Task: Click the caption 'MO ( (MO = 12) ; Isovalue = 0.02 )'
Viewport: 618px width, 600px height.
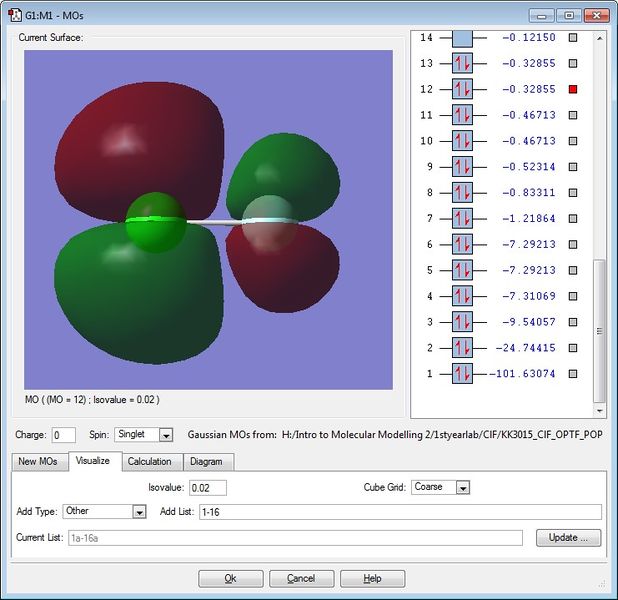Action: (x=92, y=400)
